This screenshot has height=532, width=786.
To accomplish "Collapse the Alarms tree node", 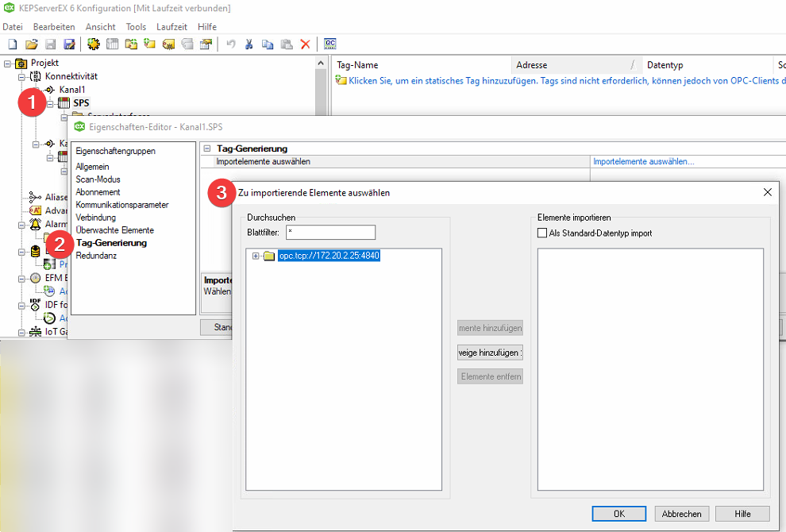I will point(21,225).
